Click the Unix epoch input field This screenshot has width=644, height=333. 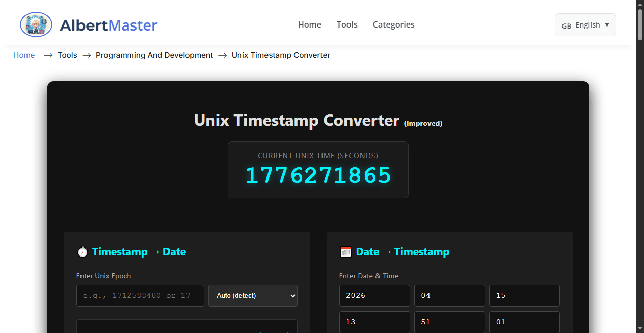tap(140, 295)
